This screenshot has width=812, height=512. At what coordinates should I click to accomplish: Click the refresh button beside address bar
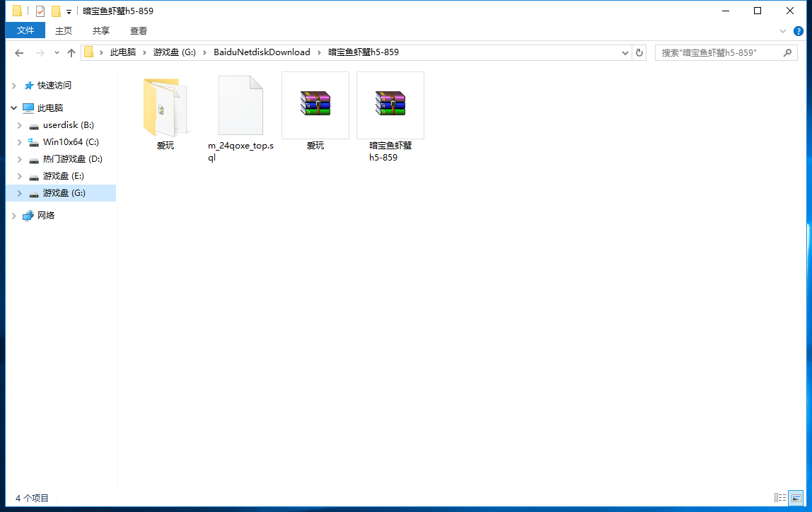pos(639,52)
